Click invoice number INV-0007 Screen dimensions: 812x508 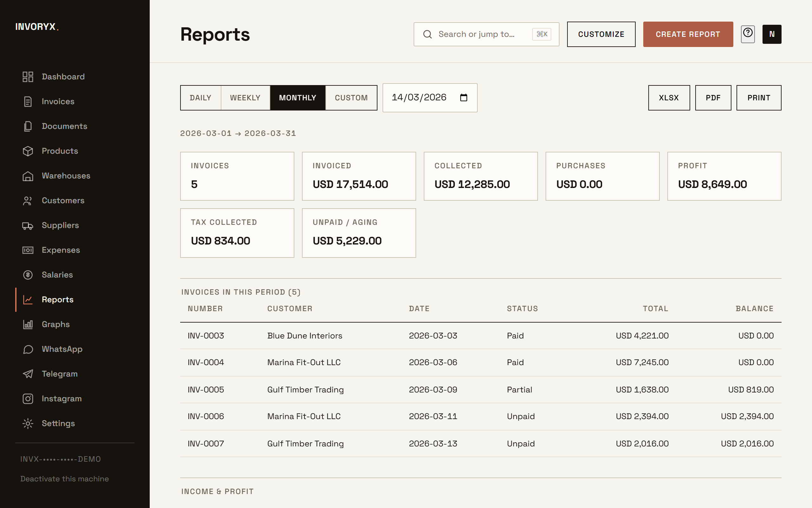(x=206, y=444)
